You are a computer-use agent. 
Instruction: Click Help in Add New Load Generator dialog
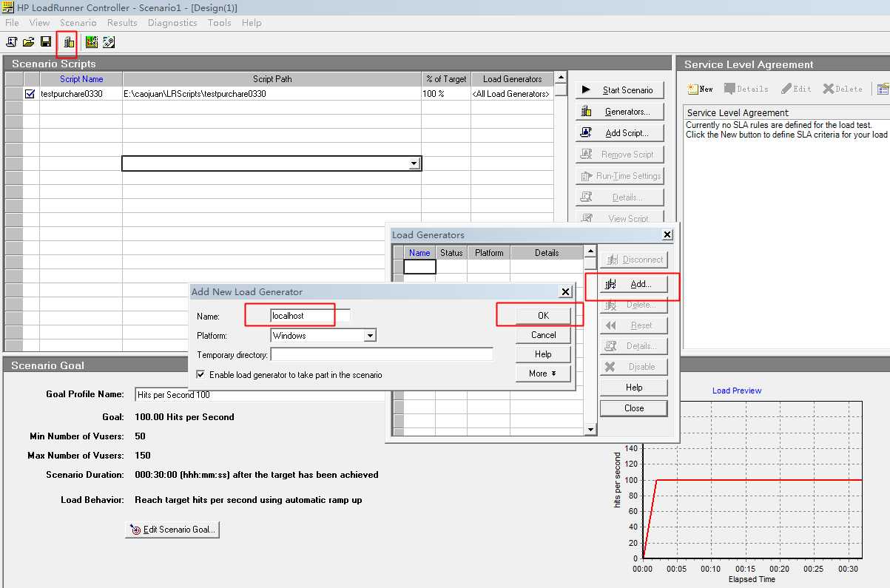coord(543,354)
